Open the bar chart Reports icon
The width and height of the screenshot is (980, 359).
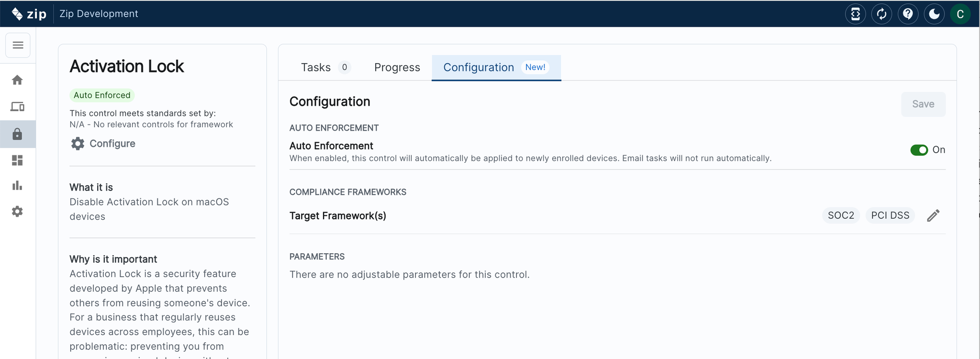point(17,186)
